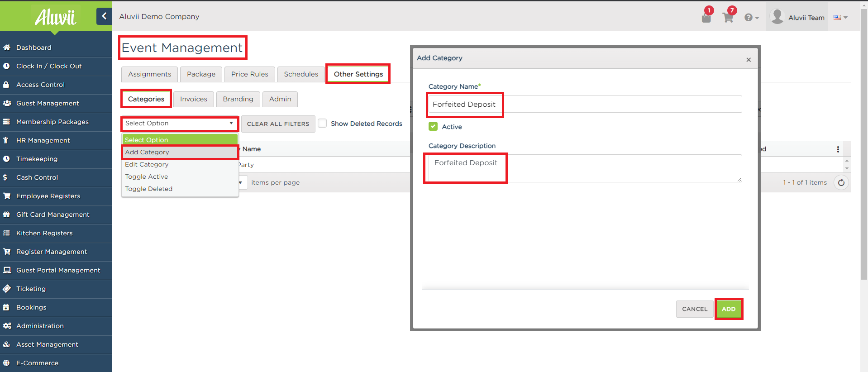Click the Kitchen Registers list icon
Image resolution: width=868 pixels, height=372 pixels.
click(x=7, y=233)
